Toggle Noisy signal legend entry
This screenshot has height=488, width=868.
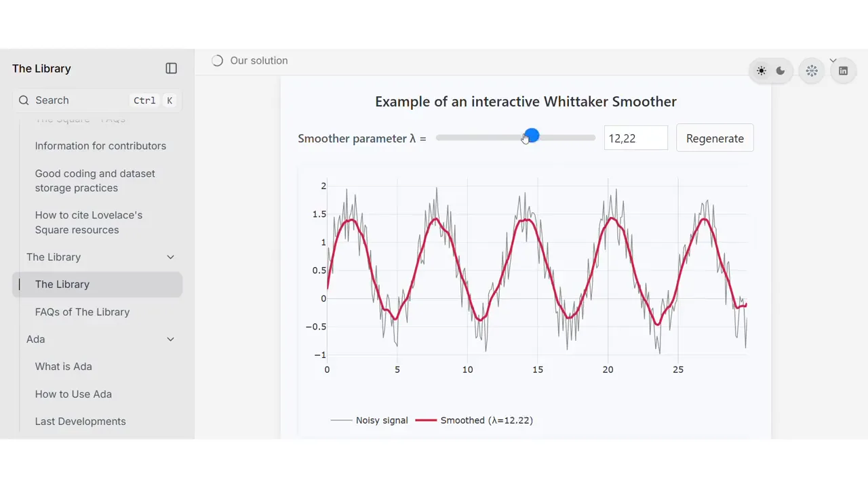(x=370, y=420)
